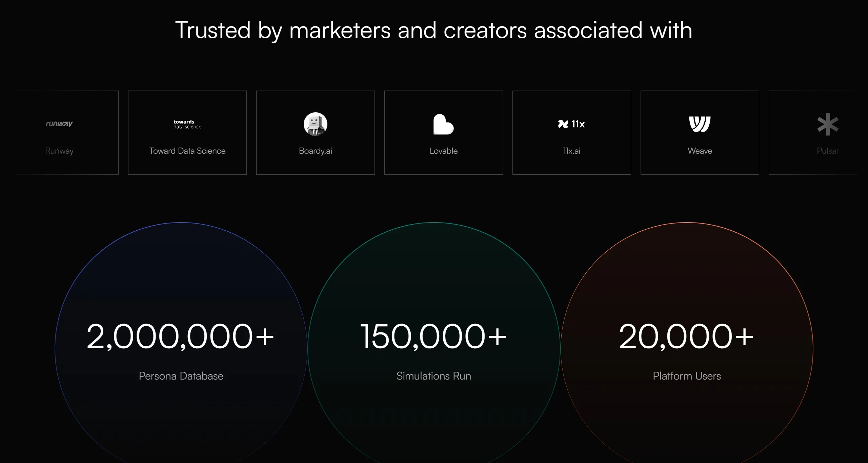
Task: Click the Lovable name label
Action: pyautogui.click(x=443, y=151)
